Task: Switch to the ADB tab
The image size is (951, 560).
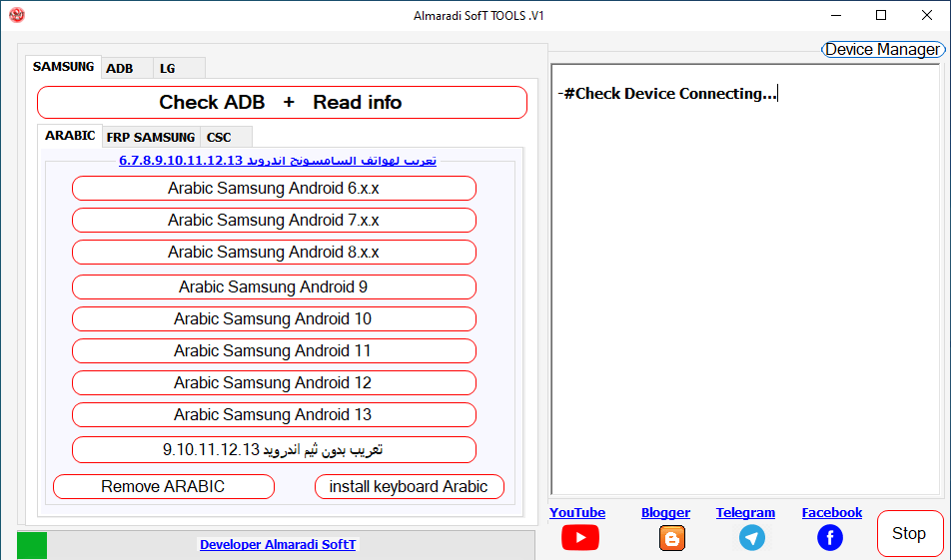Action: (120, 68)
